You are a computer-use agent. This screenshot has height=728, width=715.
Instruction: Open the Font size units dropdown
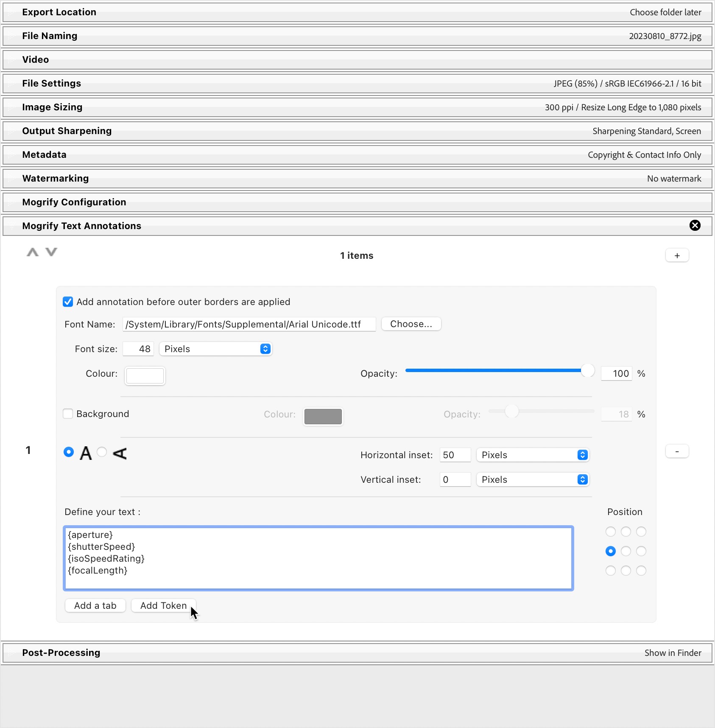pyautogui.click(x=215, y=349)
